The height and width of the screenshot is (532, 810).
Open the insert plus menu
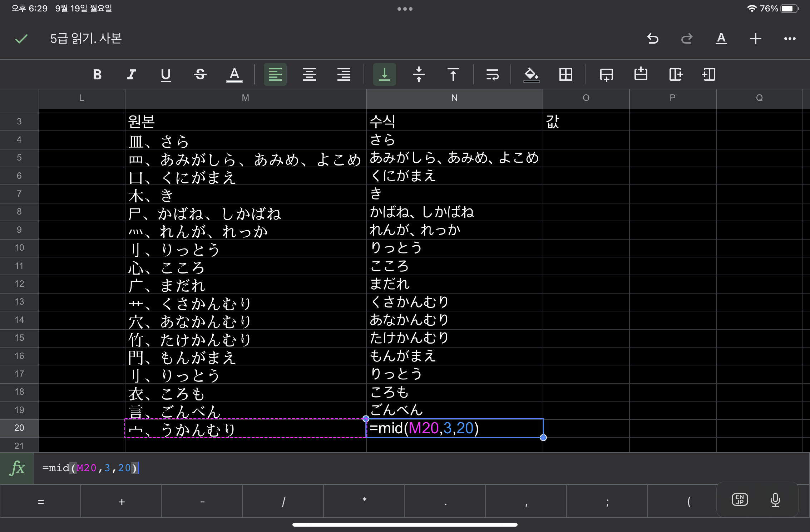[755, 39]
